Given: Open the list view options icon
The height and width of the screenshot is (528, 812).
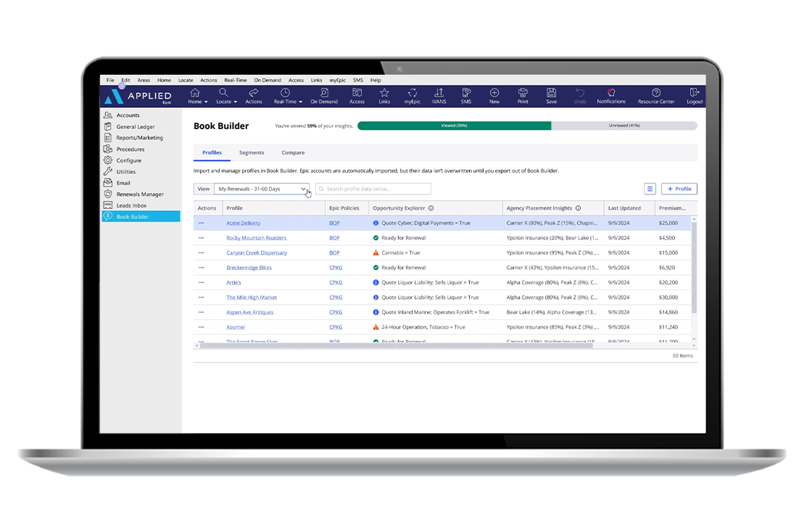Looking at the screenshot, I should [650, 189].
